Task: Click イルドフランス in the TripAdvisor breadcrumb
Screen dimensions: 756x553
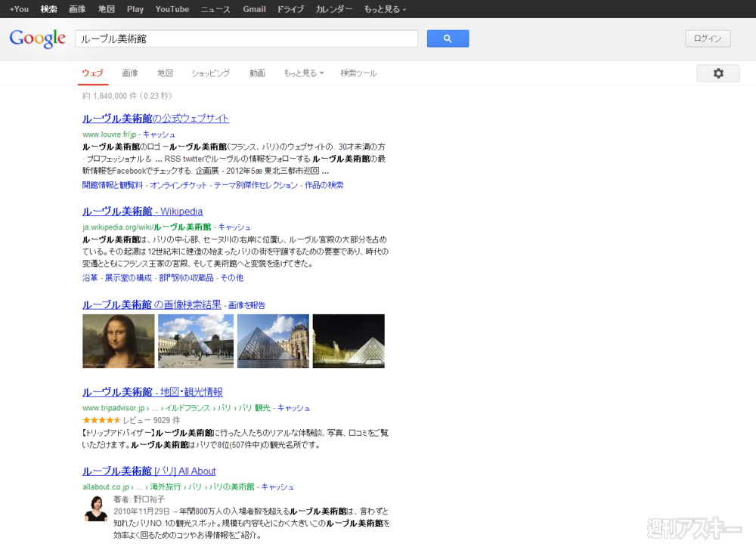Action: [x=187, y=408]
